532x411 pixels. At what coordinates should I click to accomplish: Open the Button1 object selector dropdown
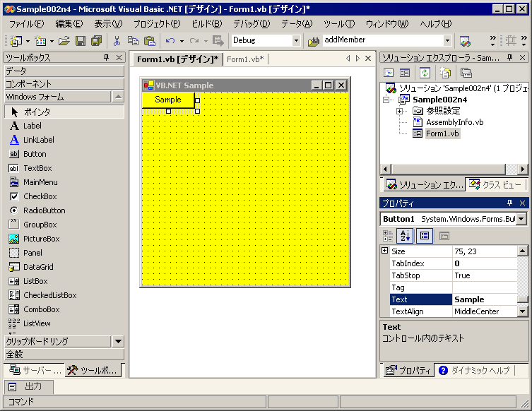pos(521,219)
